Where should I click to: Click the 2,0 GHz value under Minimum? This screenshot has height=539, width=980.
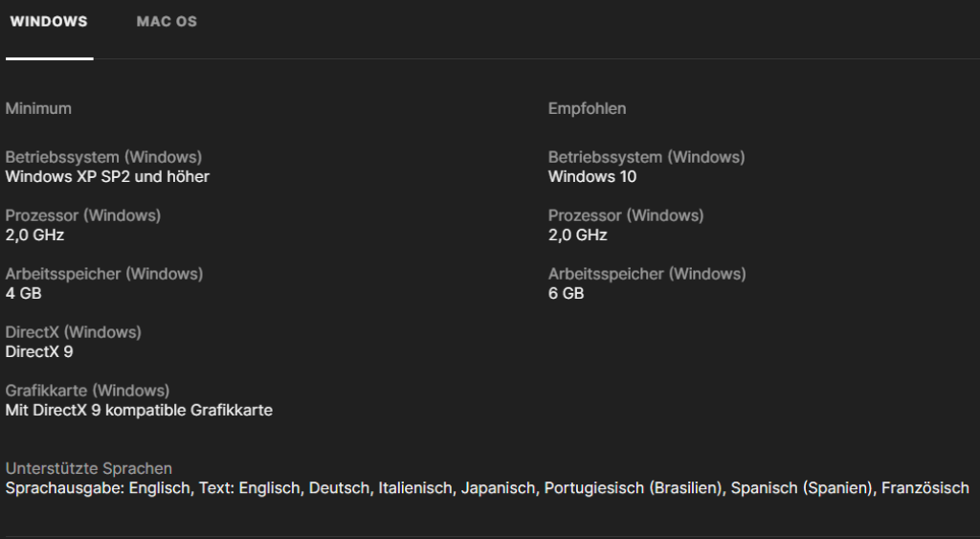(34, 235)
